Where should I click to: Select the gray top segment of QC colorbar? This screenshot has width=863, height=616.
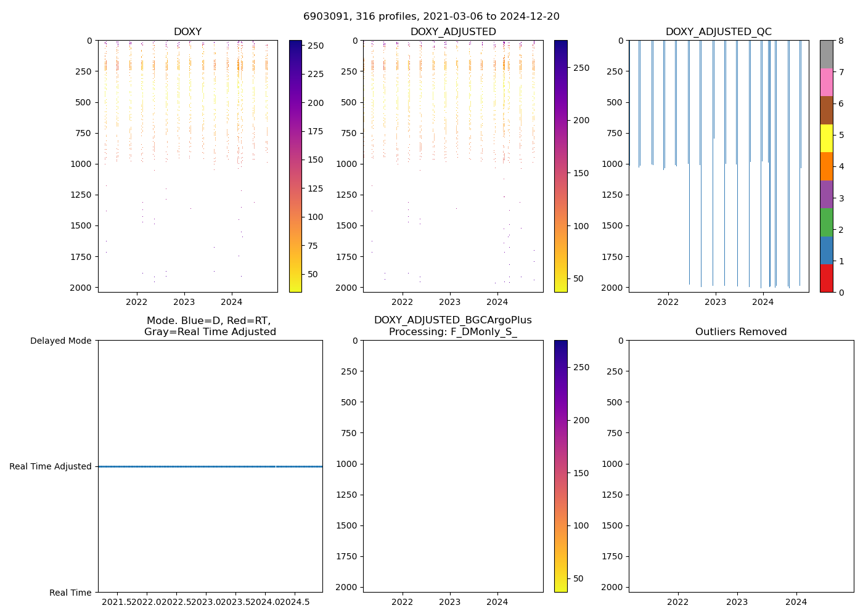coord(826,54)
